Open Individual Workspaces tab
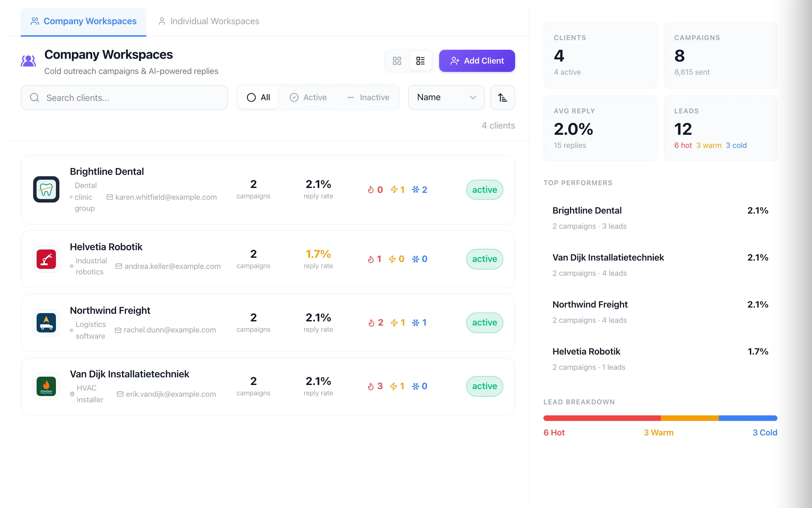This screenshot has height=508, width=812. (x=209, y=21)
